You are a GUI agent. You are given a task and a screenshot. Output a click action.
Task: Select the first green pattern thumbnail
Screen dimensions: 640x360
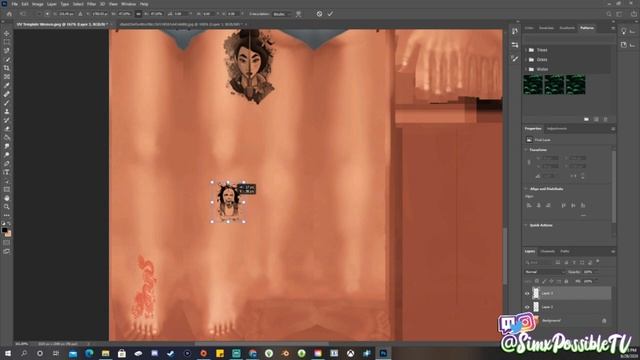(533, 84)
